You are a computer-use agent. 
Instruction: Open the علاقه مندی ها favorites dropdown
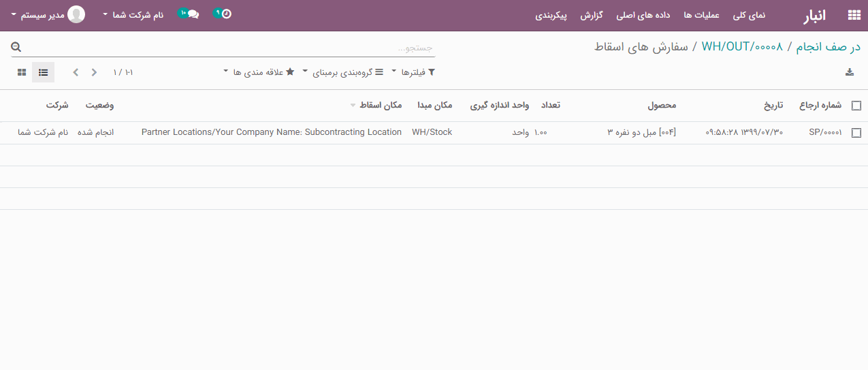point(259,72)
